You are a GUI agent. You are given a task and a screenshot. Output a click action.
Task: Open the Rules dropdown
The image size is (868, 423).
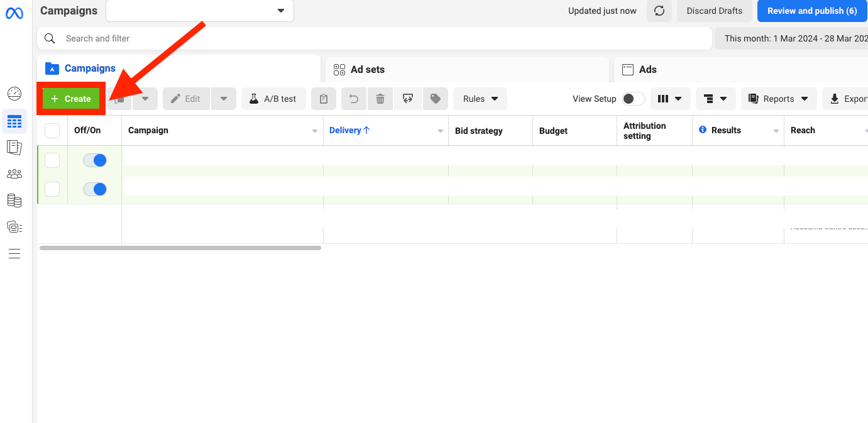tap(480, 99)
